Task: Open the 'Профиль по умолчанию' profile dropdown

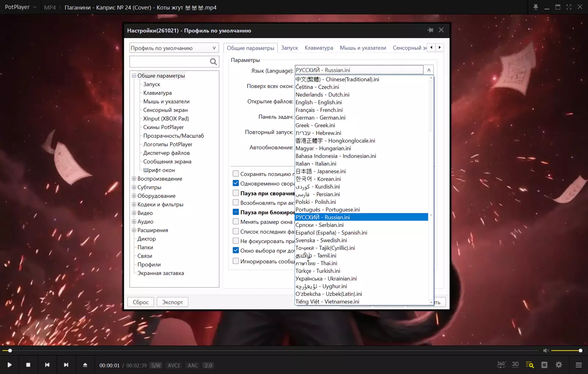Action: pyautogui.click(x=174, y=48)
